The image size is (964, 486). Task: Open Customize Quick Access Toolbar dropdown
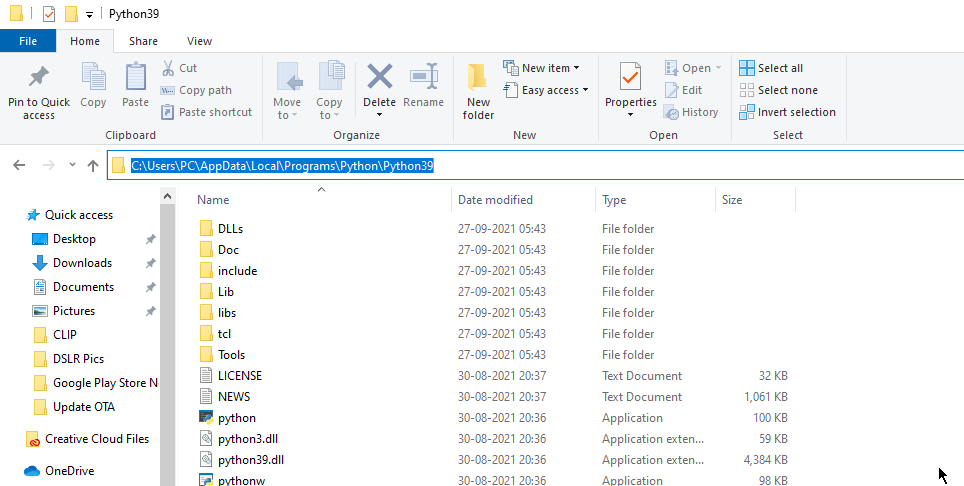(90, 14)
